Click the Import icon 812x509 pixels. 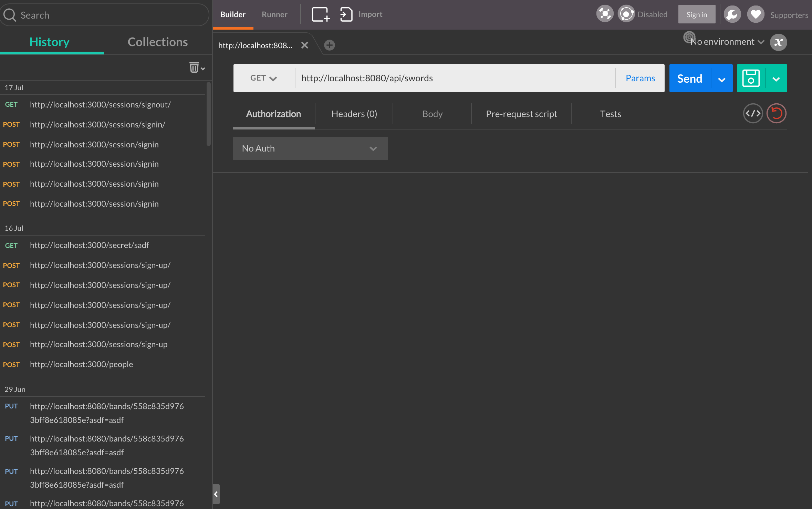(346, 14)
